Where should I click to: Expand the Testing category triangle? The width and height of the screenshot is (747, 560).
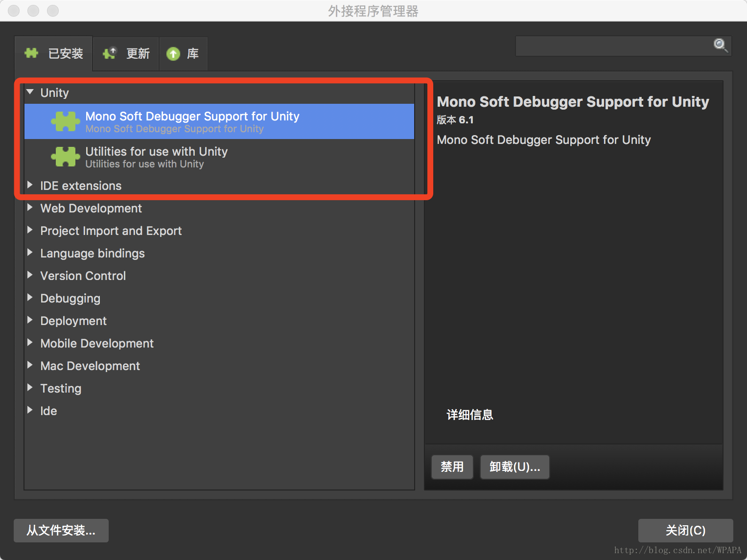tap(30, 387)
